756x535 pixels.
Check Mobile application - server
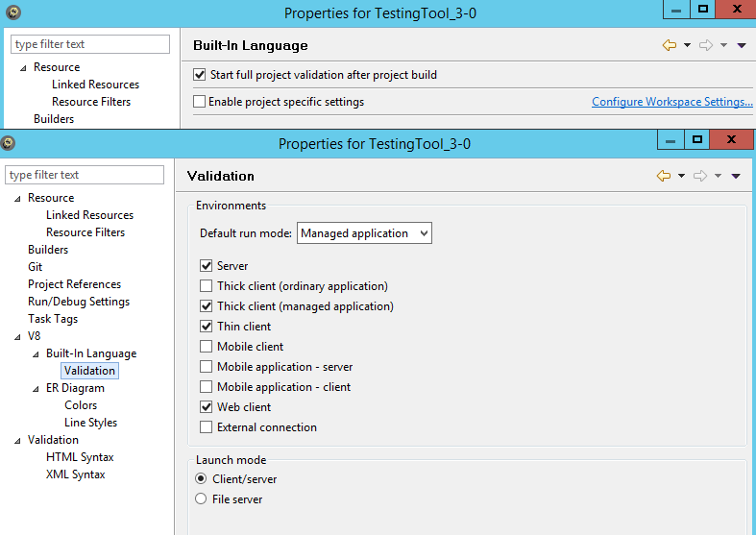[206, 367]
